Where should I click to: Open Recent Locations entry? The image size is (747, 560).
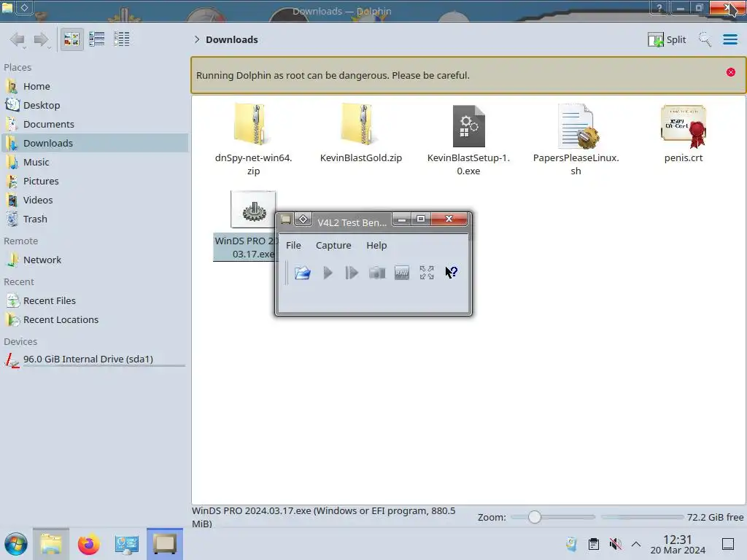(x=94, y=320)
